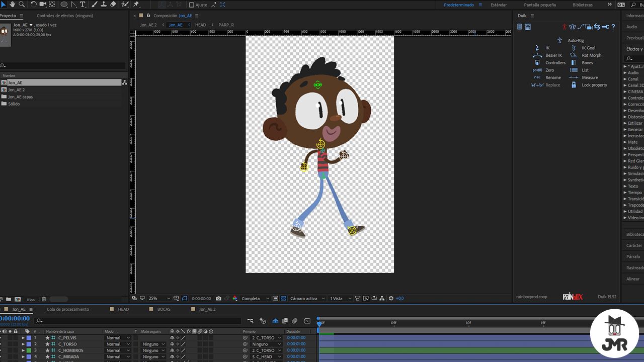Enable the Ajuste snapping checkbox
This screenshot has width=644, height=362.
pyautogui.click(x=191, y=5)
